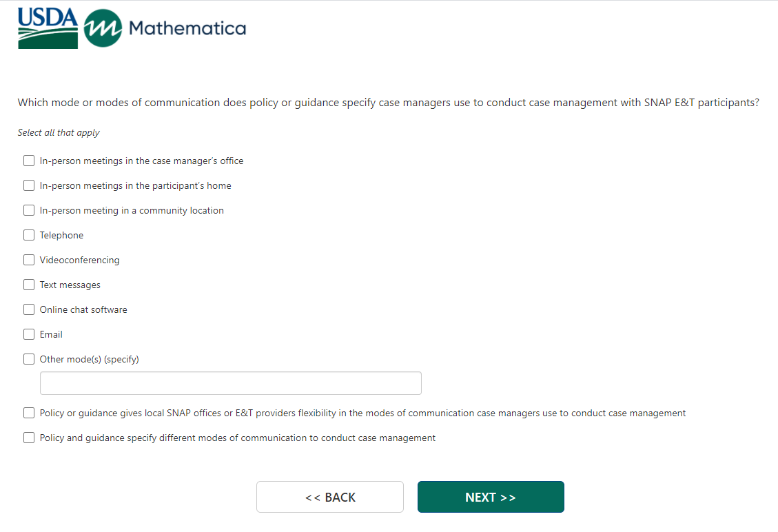Click the Other mode(s) specify text field
This screenshot has width=778, height=532.
(230, 383)
